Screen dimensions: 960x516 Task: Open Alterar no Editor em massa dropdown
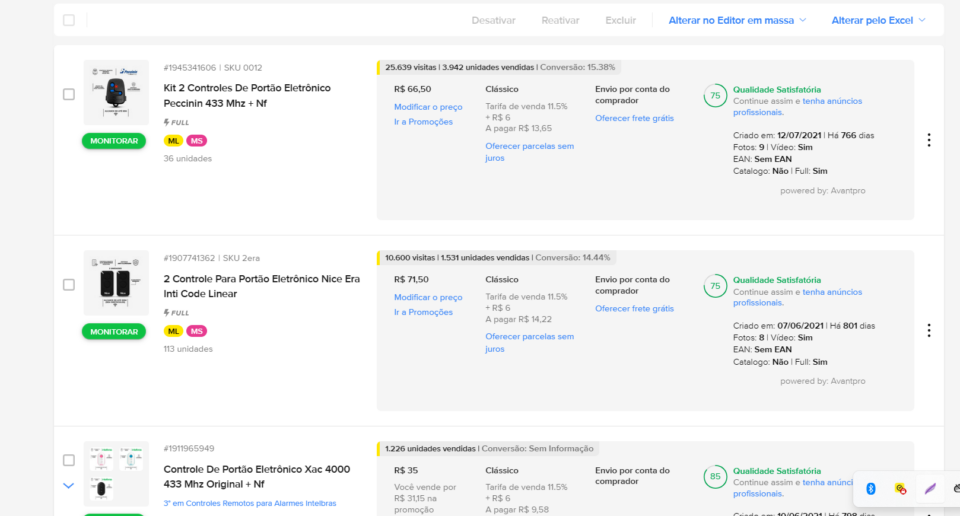[737, 20]
